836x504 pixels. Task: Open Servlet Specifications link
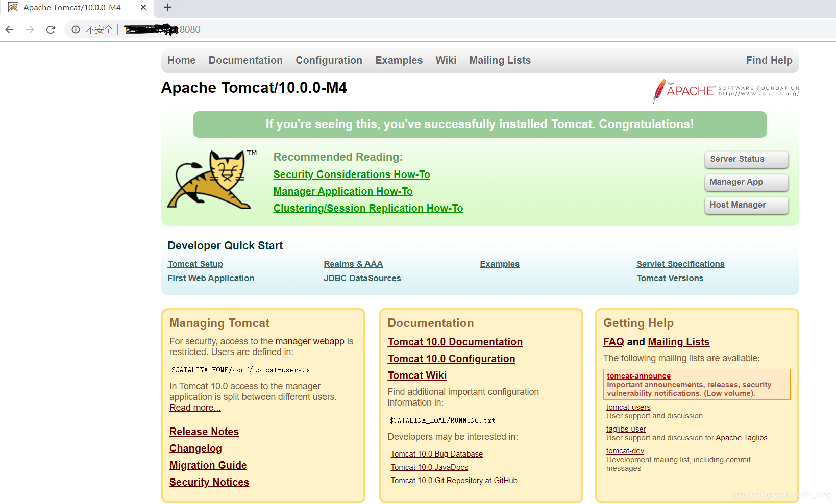pos(680,264)
